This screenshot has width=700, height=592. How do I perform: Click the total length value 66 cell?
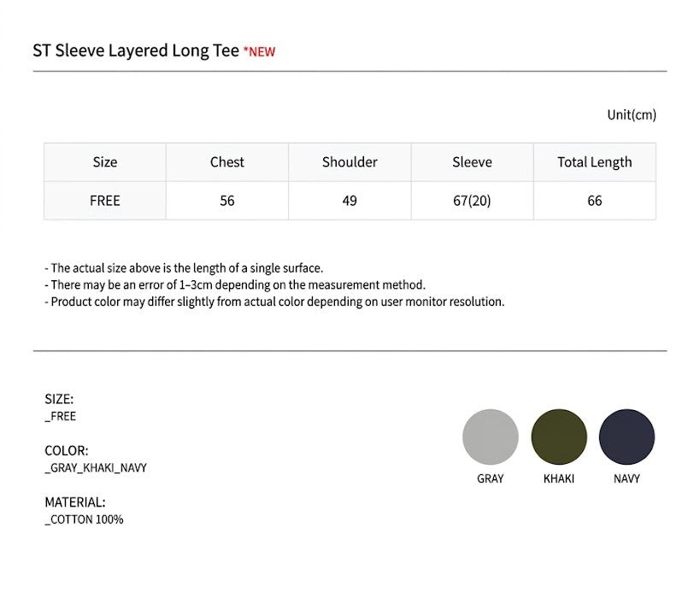point(595,201)
